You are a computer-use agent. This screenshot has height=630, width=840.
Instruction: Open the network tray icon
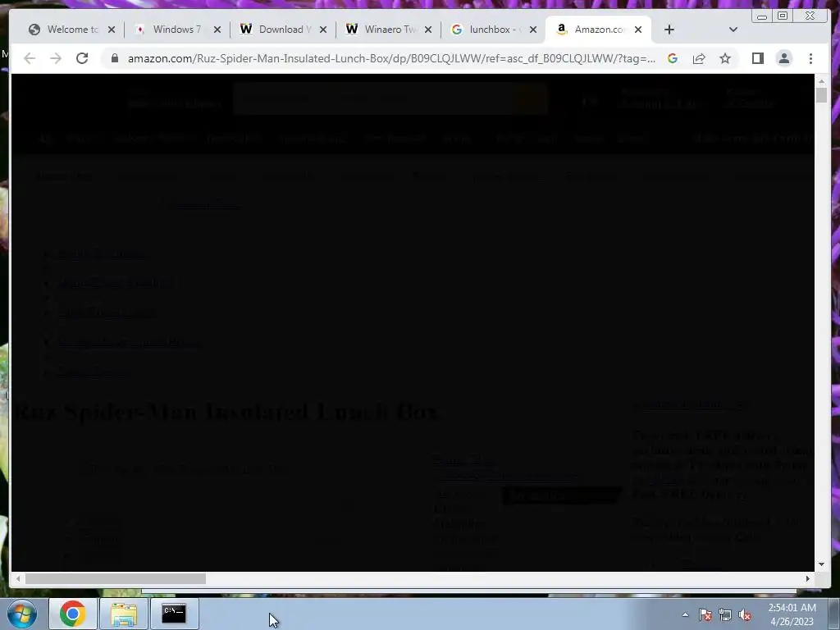click(x=725, y=614)
